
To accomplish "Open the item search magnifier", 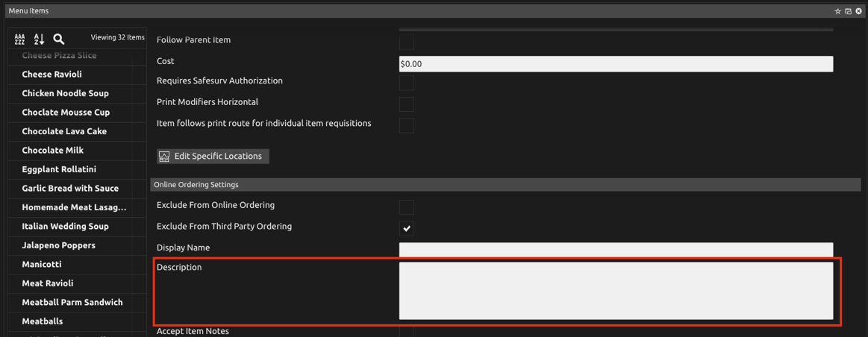I will 59,39.
